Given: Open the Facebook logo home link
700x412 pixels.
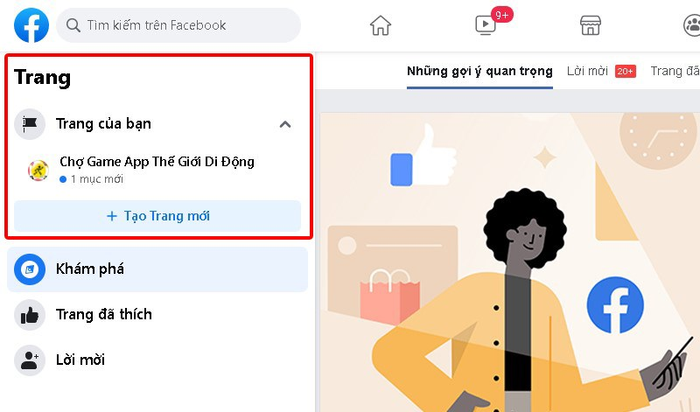Looking at the screenshot, I should (31, 25).
